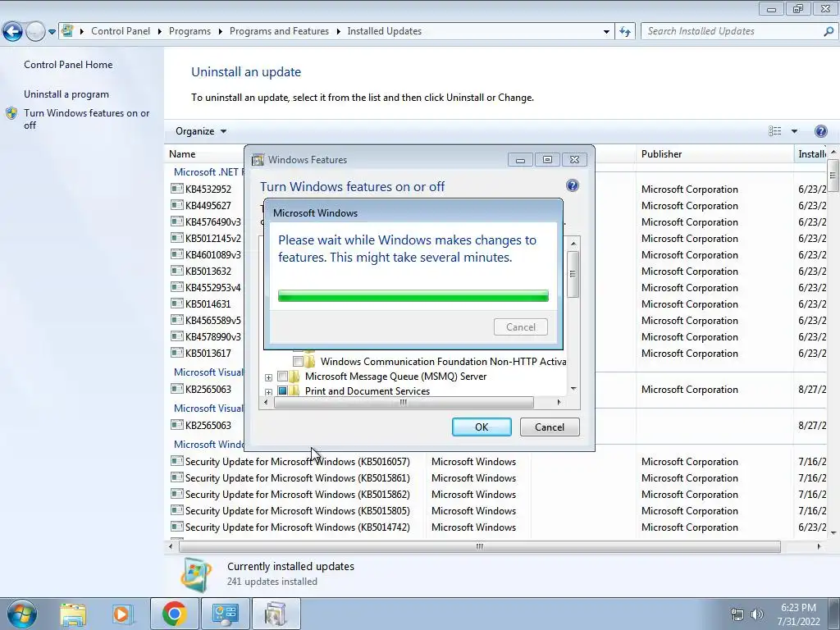840x630 pixels.
Task: Expand Microsoft Message Queue (MSMQ) Server node
Action: click(268, 377)
